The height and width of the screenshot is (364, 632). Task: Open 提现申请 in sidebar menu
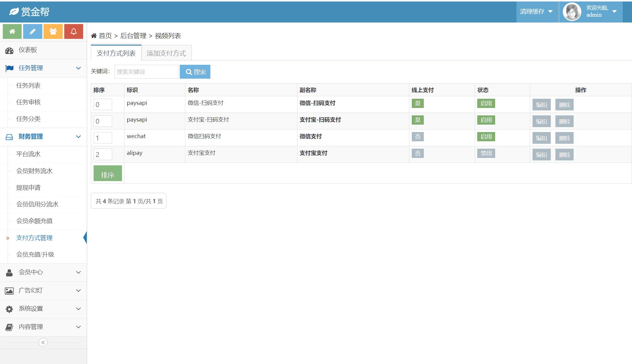point(28,188)
